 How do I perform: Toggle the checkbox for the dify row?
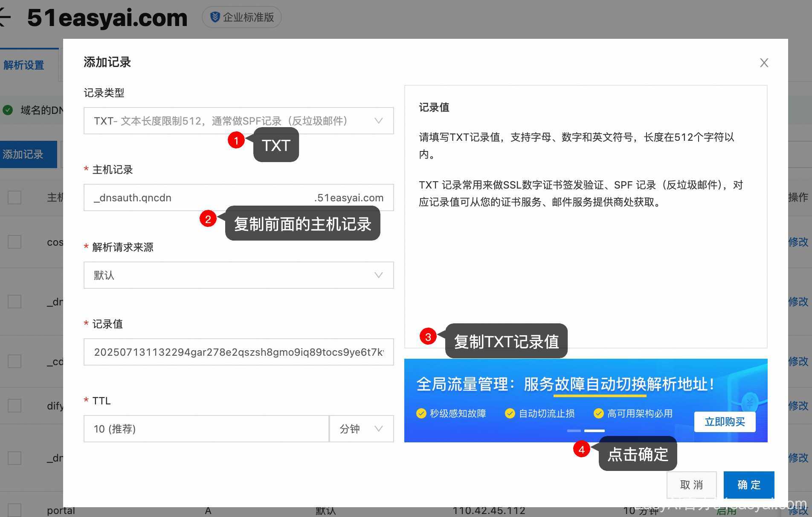pyautogui.click(x=14, y=406)
